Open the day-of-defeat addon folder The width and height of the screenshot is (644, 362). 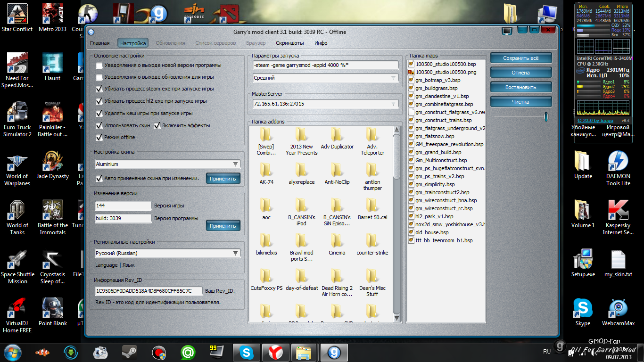[x=301, y=280]
